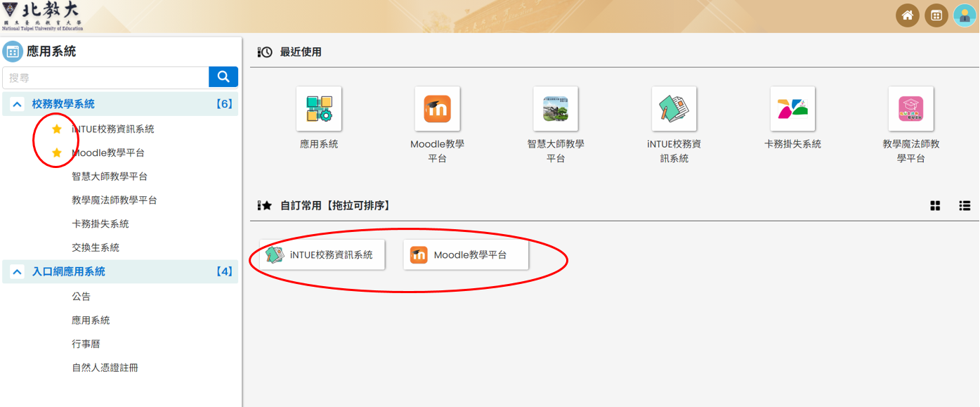Screen dimensions: 980x407
Task: Open 自然人憑證註冊 in the sidebar
Action: [105, 368]
